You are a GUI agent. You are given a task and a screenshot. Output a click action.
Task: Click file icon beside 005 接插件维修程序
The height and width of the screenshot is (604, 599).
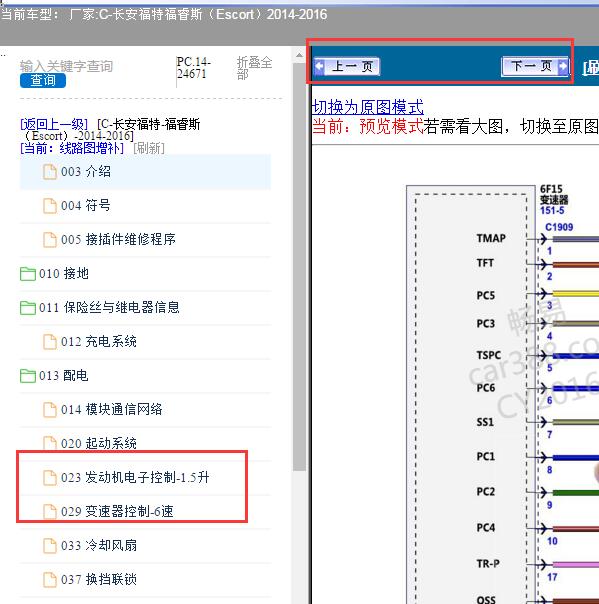tap(50, 240)
